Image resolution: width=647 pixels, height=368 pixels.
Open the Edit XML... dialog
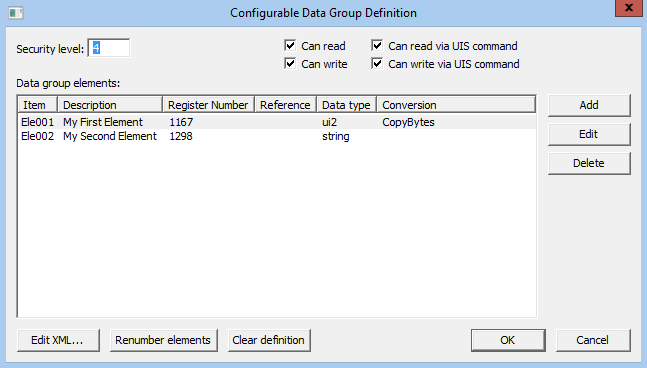[58, 340]
